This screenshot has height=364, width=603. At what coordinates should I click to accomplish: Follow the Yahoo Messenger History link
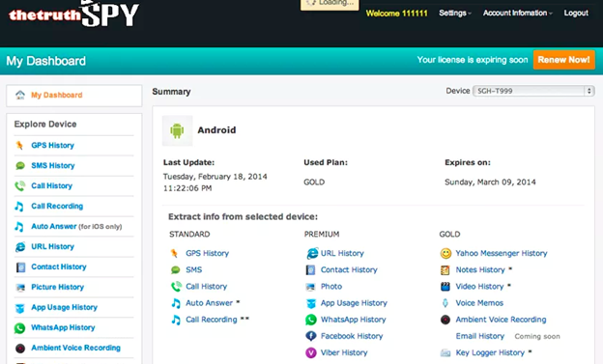click(502, 253)
